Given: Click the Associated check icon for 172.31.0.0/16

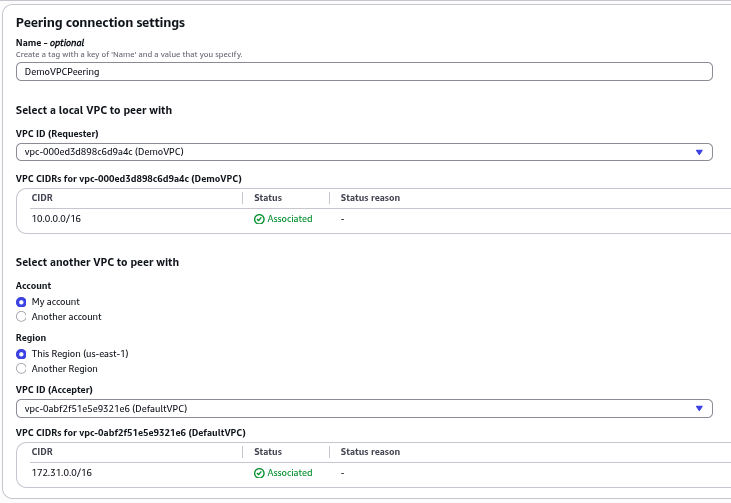Looking at the screenshot, I should coord(259,473).
